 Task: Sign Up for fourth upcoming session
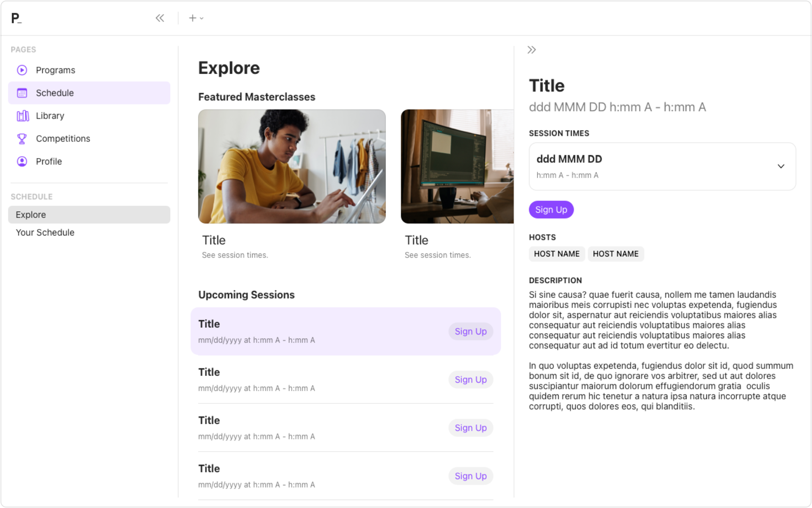pyautogui.click(x=471, y=477)
